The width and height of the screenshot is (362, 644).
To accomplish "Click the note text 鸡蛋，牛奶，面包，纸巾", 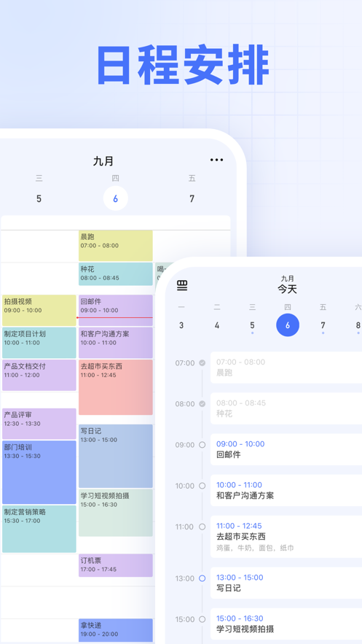I will coord(255,548).
